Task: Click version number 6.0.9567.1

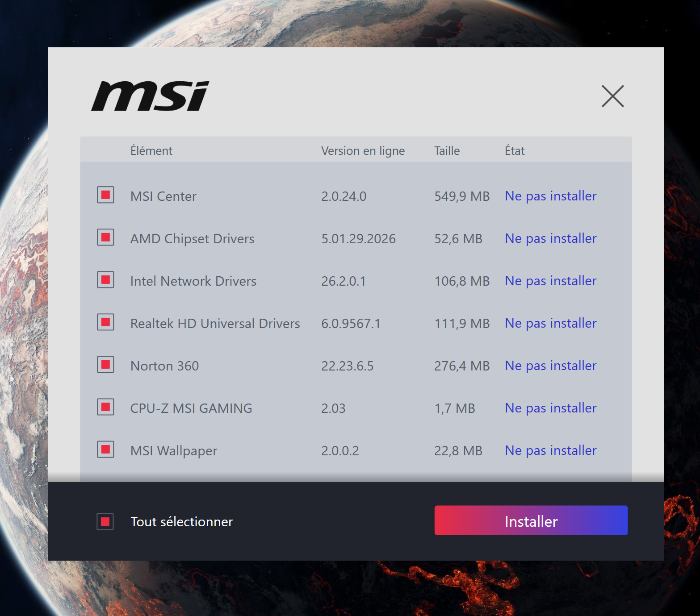Action: pyautogui.click(x=351, y=324)
